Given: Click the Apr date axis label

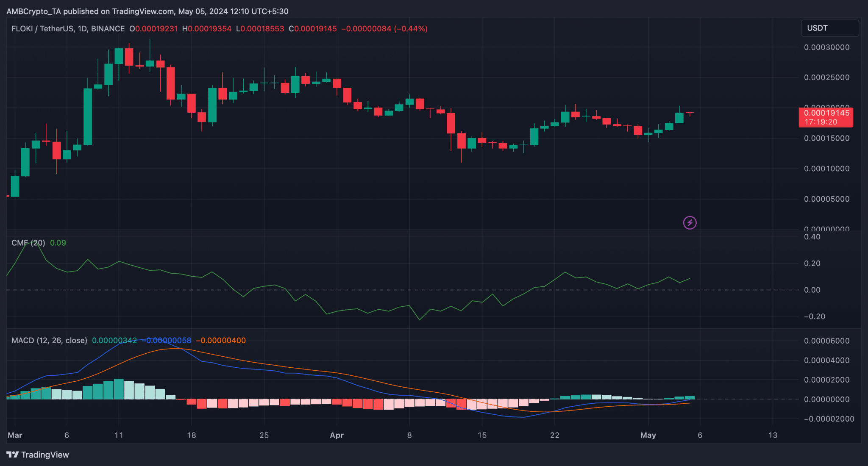Looking at the screenshot, I should [337, 435].
